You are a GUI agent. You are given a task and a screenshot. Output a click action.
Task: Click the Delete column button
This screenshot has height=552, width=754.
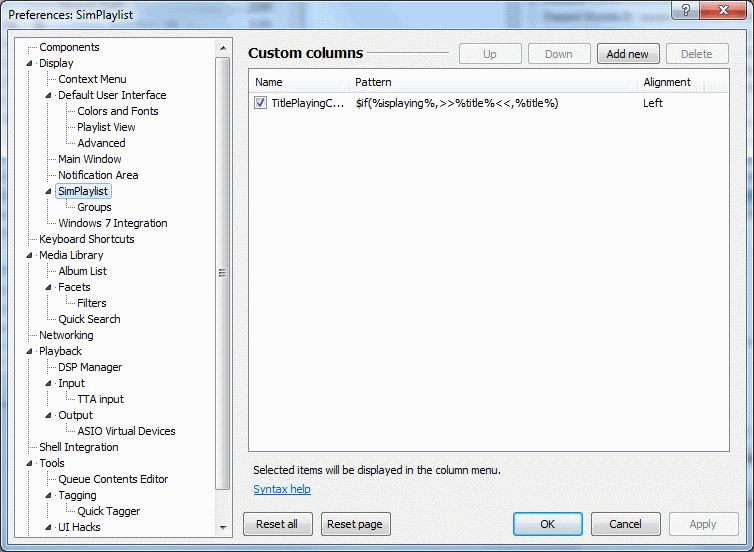pyautogui.click(x=697, y=54)
